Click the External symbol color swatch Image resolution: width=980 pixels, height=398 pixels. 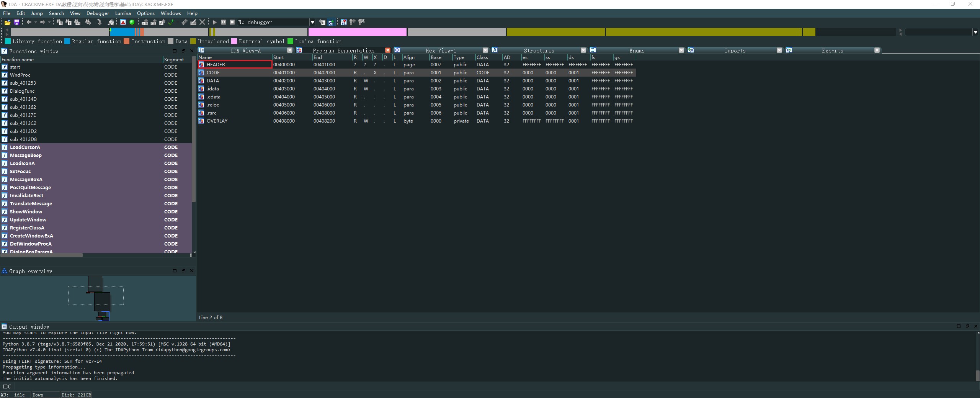pyautogui.click(x=234, y=41)
